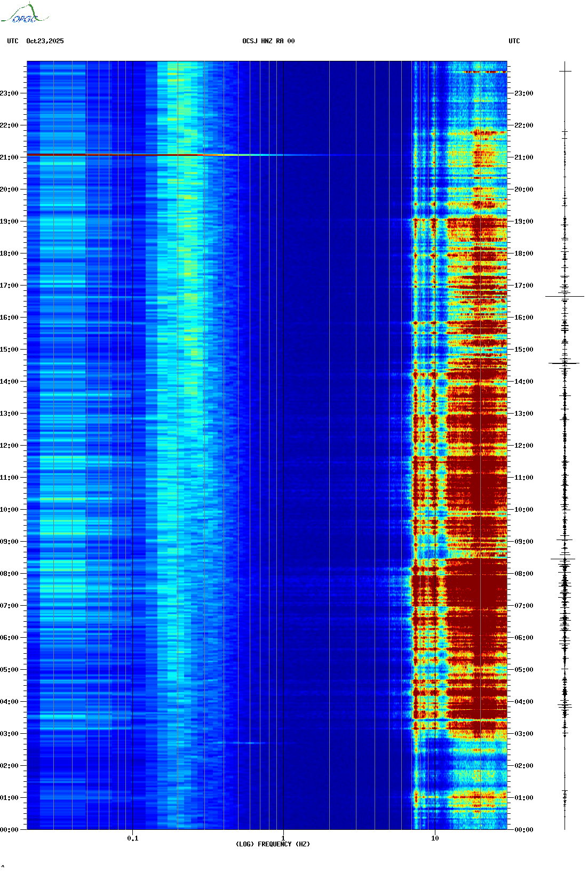Click the 0.1 frequency tick label

(x=133, y=838)
